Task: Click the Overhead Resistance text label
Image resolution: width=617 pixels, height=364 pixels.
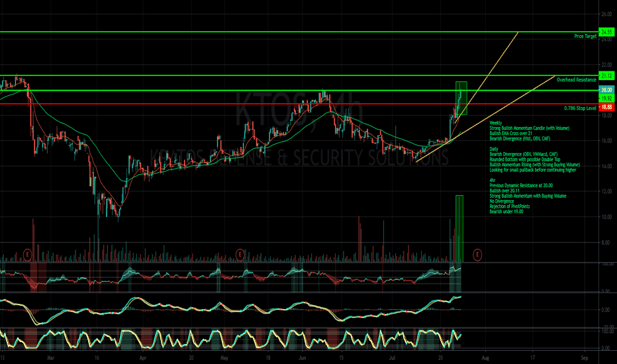Action: pos(576,80)
